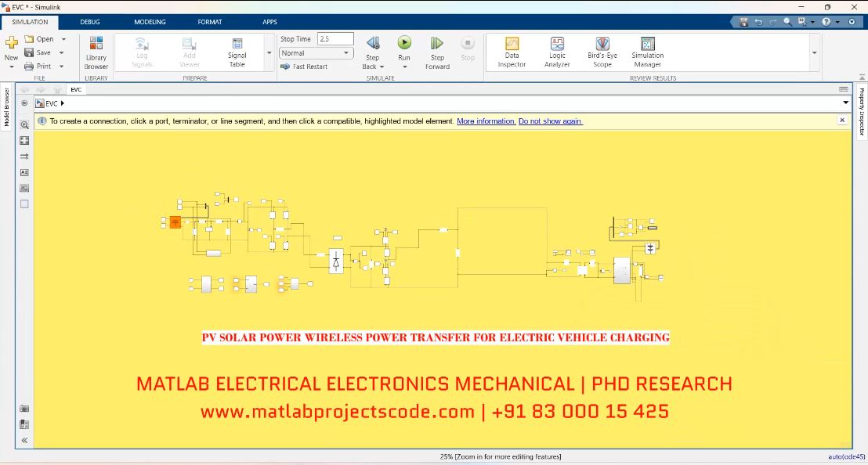Click the Run simulation button
Image resolution: width=868 pixels, height=465 pixels.
click(404, 44)
